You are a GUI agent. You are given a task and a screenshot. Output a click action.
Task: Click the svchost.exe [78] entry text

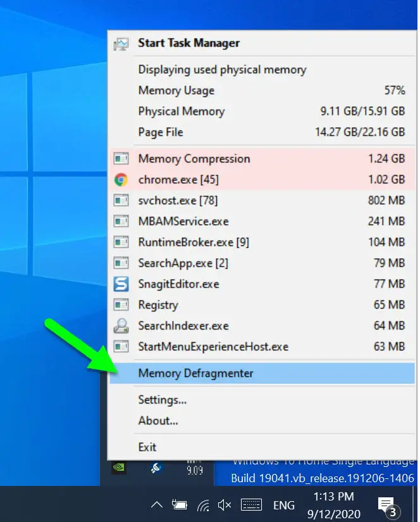click(178, 201)
